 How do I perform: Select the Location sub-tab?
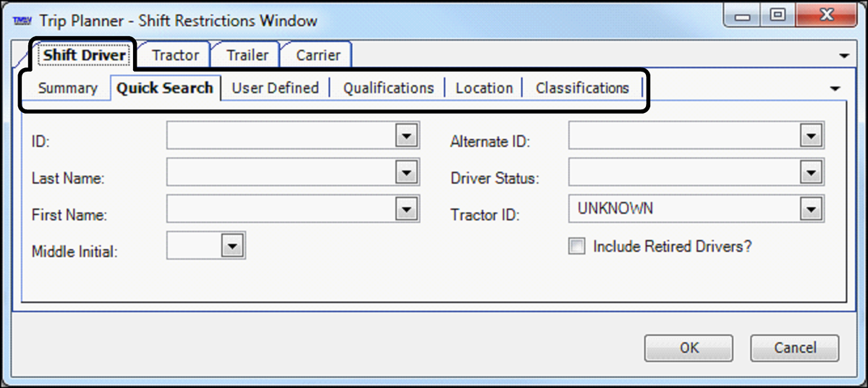484,88
